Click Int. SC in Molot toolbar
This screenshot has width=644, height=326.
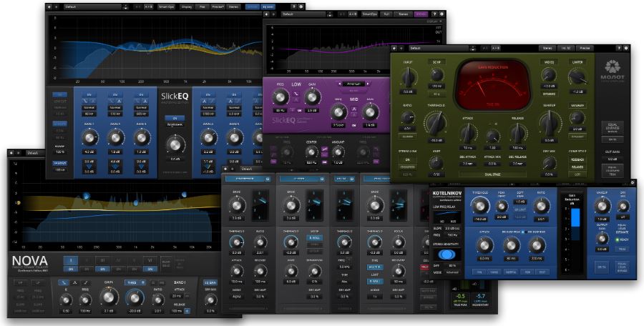point(566,48)
